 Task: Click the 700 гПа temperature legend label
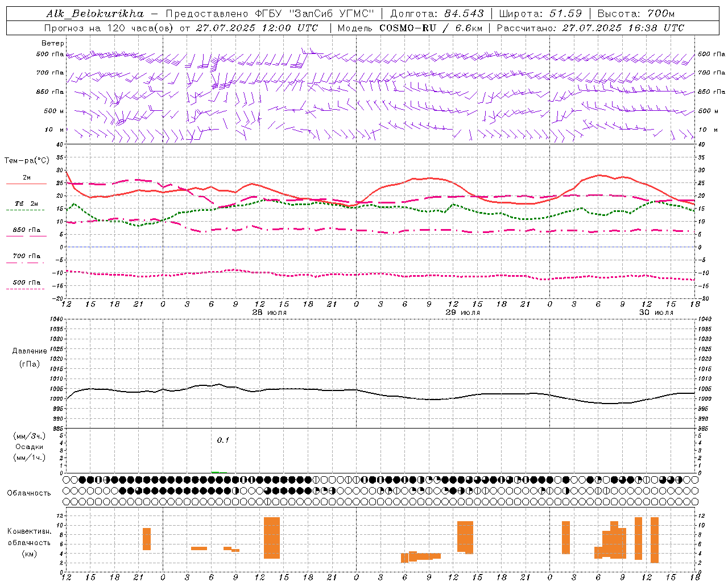[27, 256]
